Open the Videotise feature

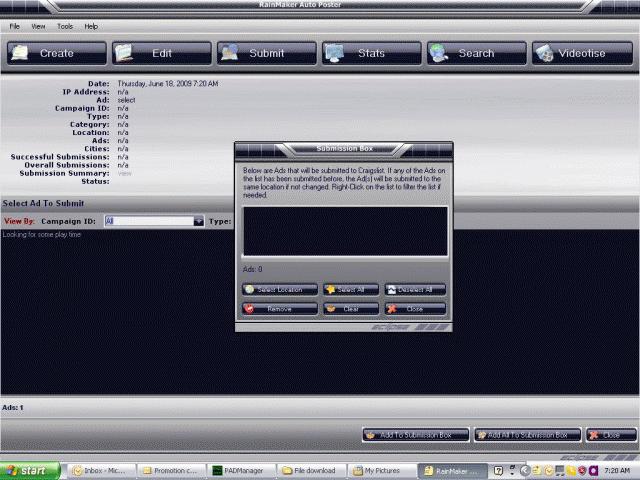pyautogui.click(x=582, y=53)
